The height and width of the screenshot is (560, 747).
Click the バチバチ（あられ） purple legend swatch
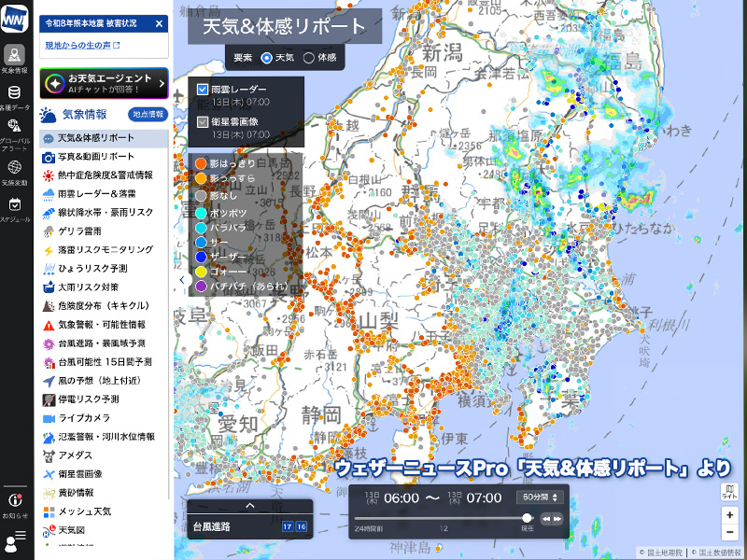pos(201,287)
